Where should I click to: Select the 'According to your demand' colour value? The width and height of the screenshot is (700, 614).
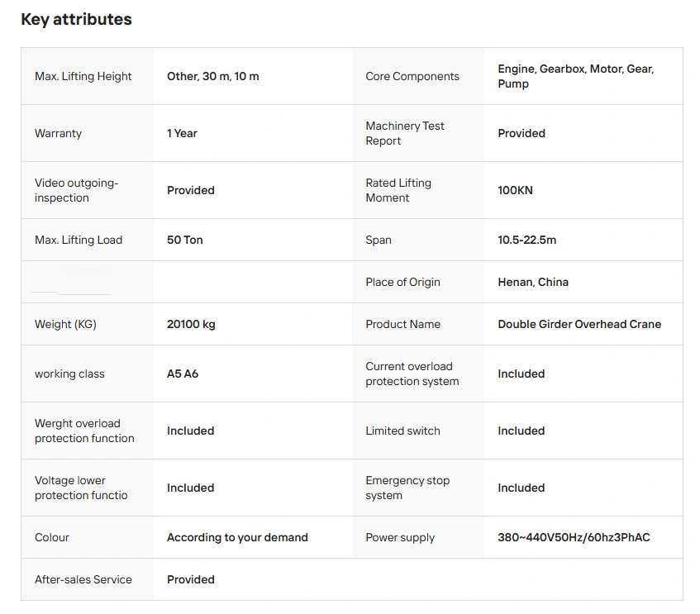[x=237, y=537]
